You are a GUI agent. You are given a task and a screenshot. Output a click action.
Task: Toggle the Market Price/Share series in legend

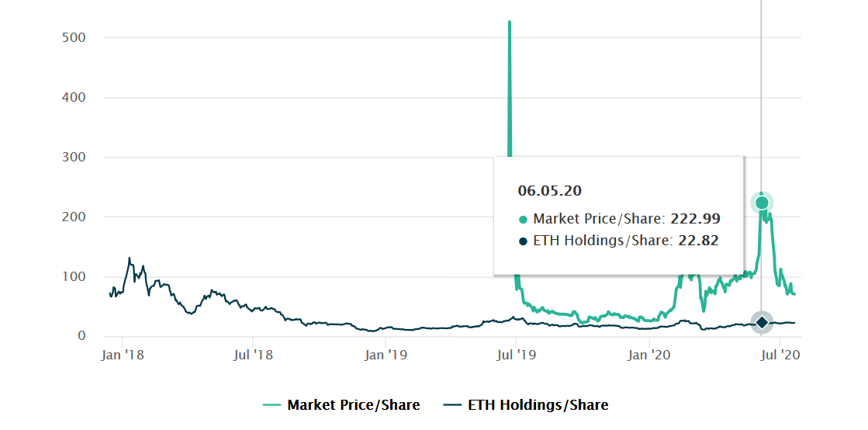(353, 405)
